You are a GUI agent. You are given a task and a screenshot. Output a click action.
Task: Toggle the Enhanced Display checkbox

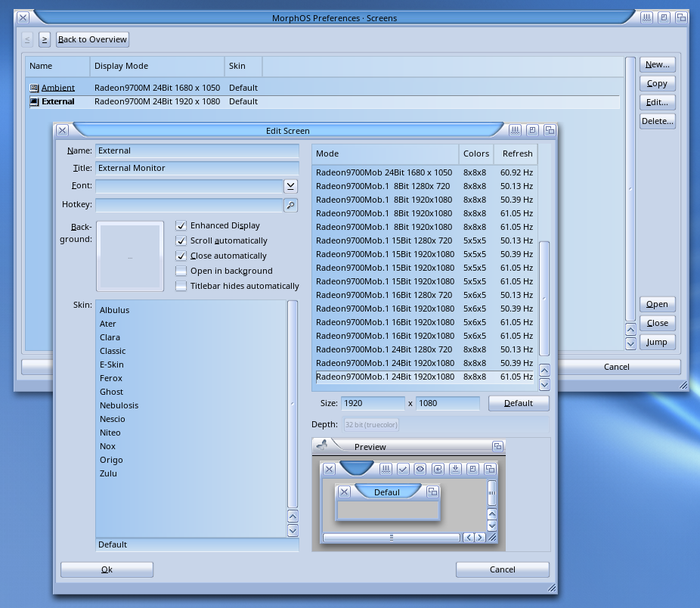coord(181,225)
